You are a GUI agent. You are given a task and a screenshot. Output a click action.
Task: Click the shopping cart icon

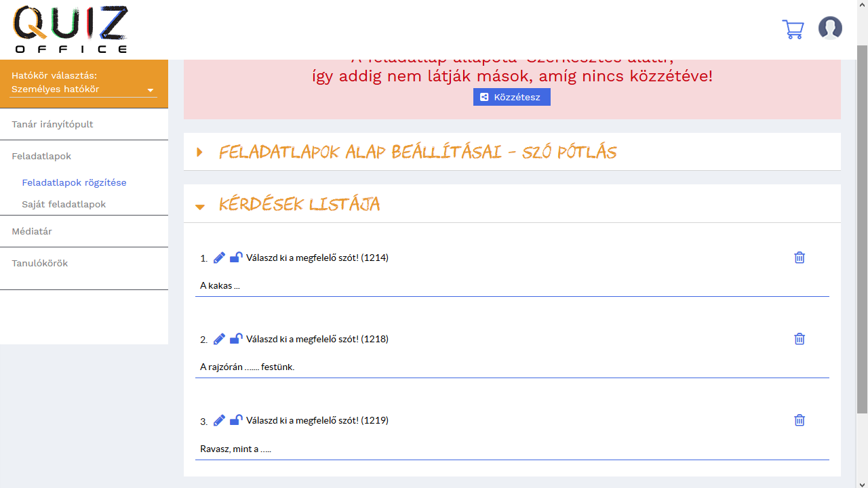(793, 29)
